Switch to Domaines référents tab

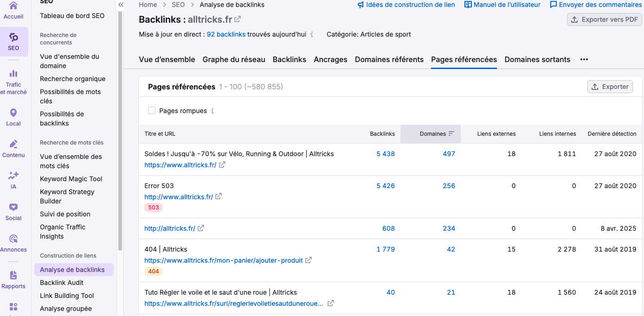tap(389, 59)
